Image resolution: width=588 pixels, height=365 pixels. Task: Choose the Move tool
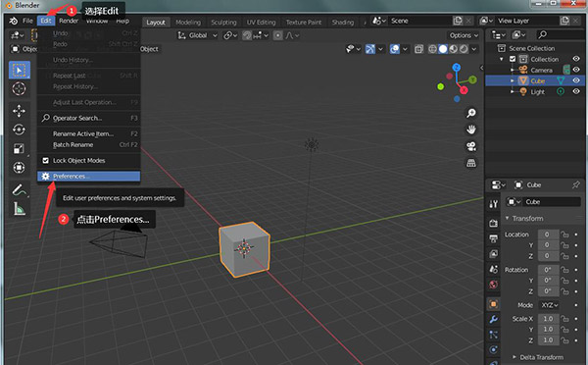(x=20, y=111)
